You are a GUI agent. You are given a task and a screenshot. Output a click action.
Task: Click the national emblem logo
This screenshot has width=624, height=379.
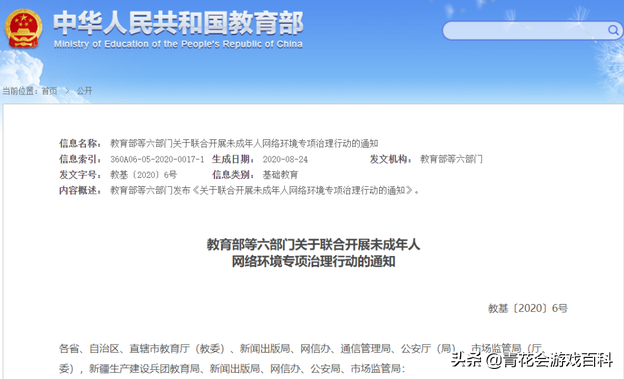coord(23,29)
